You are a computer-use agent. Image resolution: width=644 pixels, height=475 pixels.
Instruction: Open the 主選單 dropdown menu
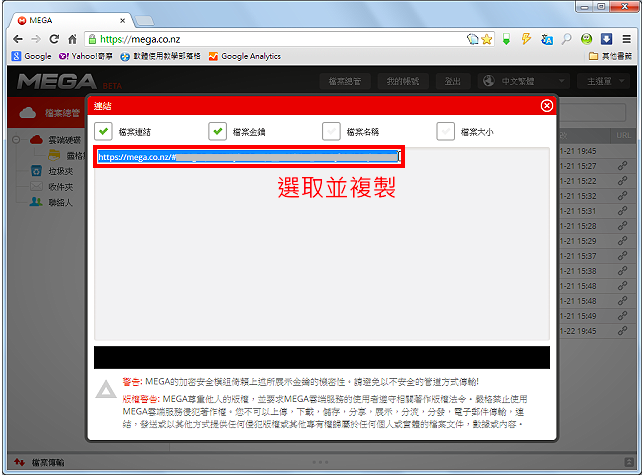pyautogui.click(x=603, y=81)
